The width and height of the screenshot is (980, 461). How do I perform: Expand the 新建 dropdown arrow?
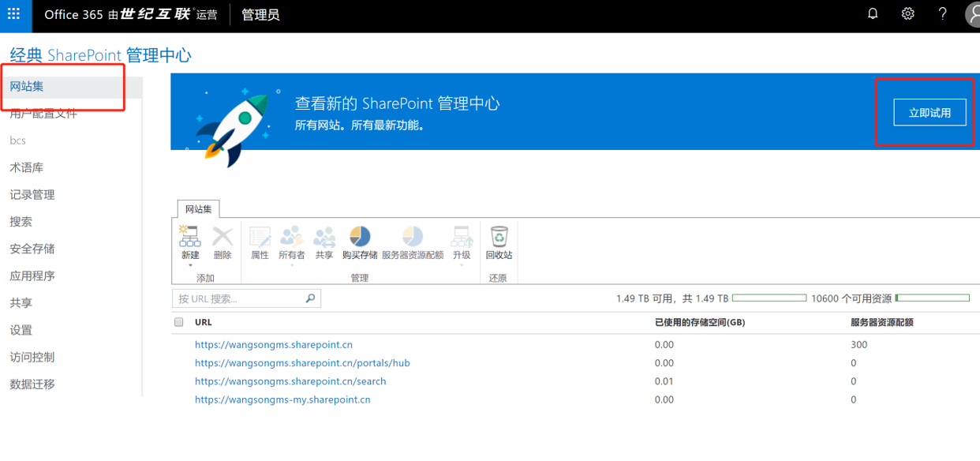pyautogui.click(x=190, y=266)
